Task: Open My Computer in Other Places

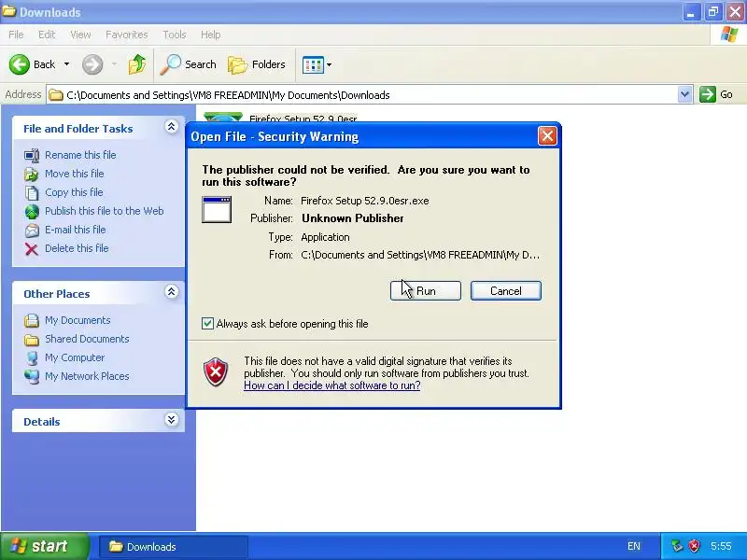Action: coord(75,357)
